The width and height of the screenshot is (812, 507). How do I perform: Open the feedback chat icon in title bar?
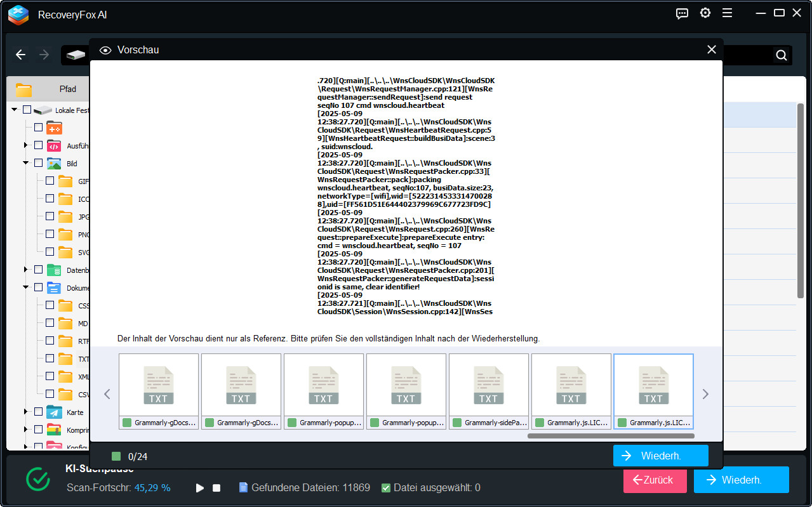coord(682,13)
